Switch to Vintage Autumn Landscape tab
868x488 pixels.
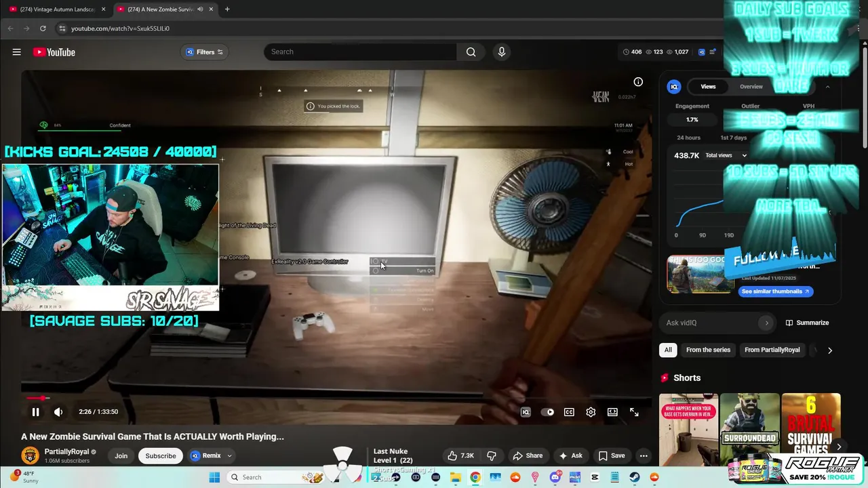click(57, 9)
